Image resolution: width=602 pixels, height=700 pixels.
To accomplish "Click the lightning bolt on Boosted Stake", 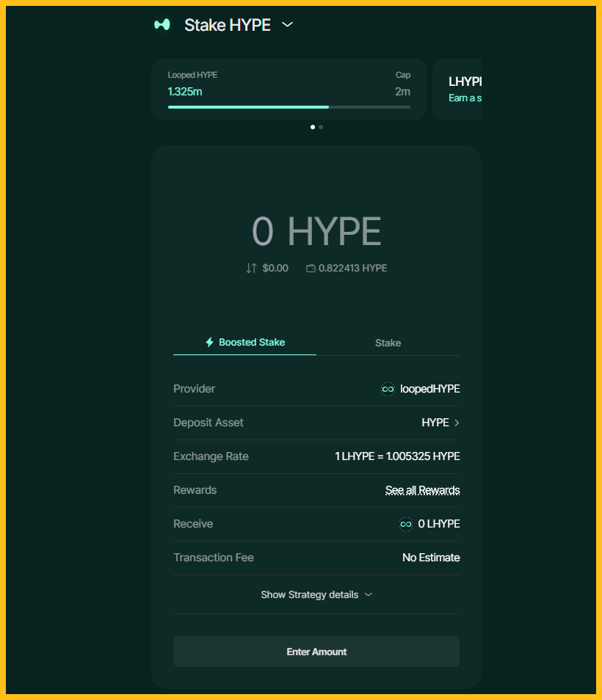I will (211, 342).
